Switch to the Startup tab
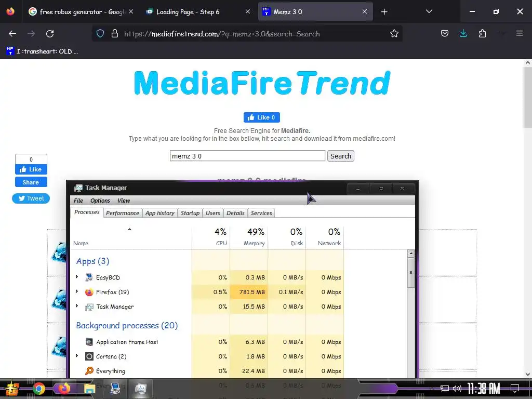 click(x=190, y=213)
